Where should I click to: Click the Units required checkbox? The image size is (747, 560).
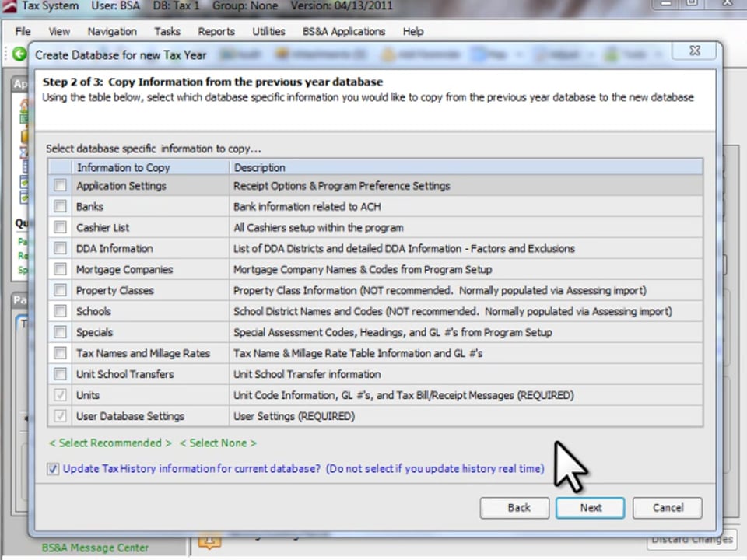[60, 395]
